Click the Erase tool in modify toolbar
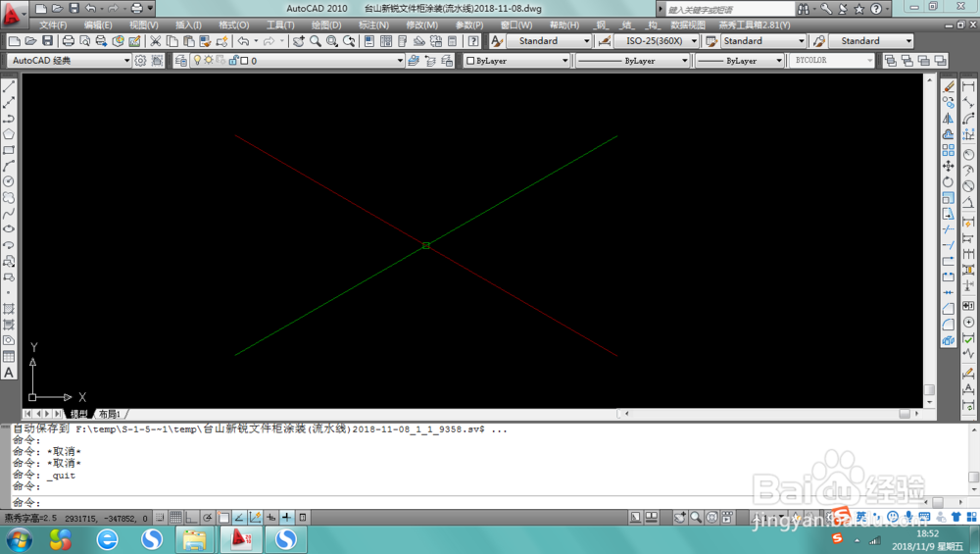This screenshot has height=554, width=980. coord(948,86)
